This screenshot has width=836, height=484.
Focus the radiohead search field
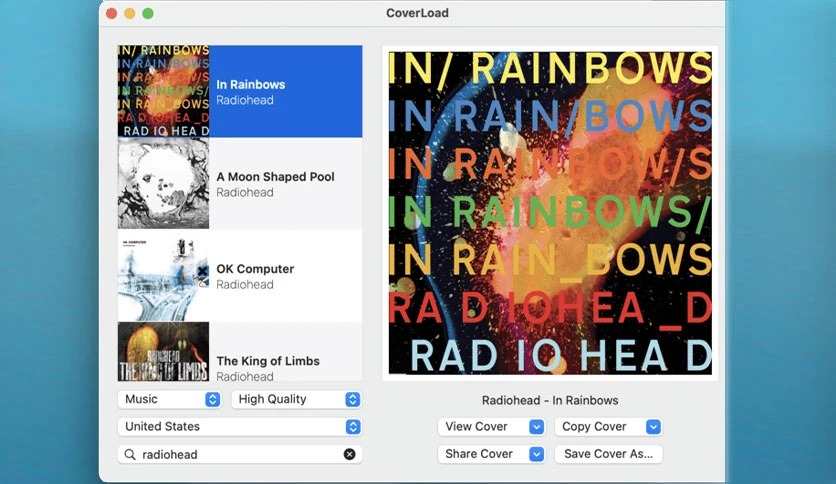tap(239, 454)
